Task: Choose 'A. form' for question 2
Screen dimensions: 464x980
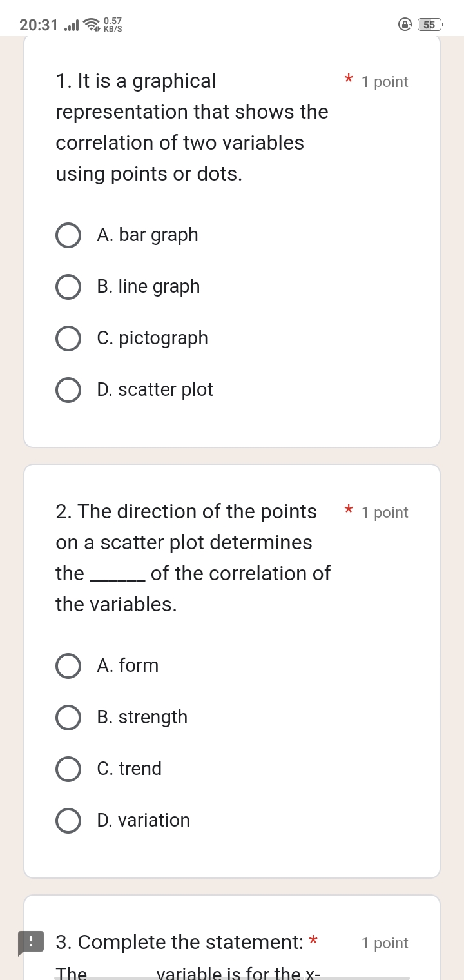Action: (x=68, y=665)
